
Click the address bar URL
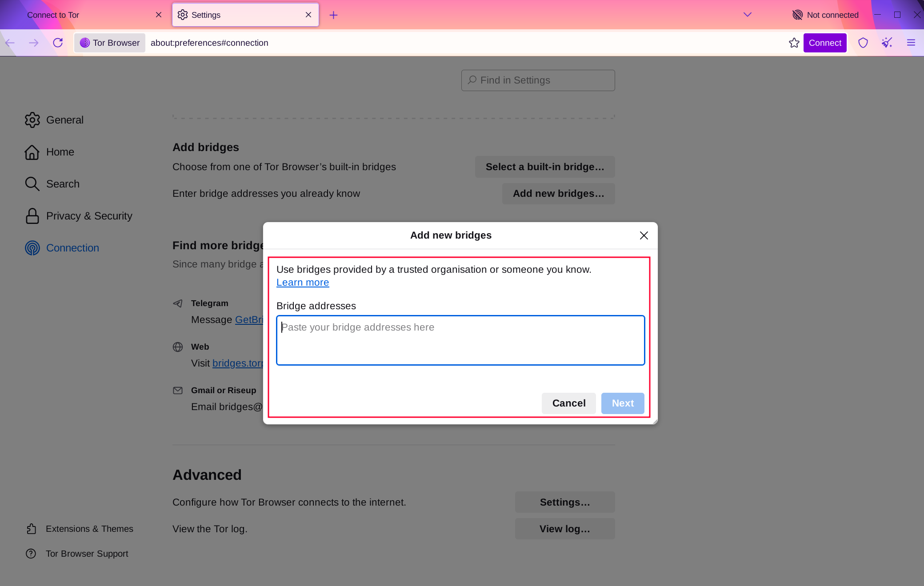point(209,43)
